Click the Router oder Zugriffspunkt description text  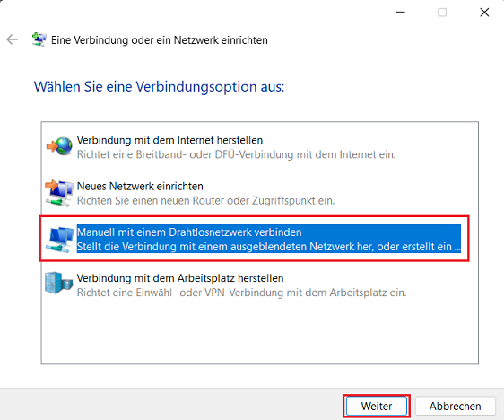click(205, 201)
